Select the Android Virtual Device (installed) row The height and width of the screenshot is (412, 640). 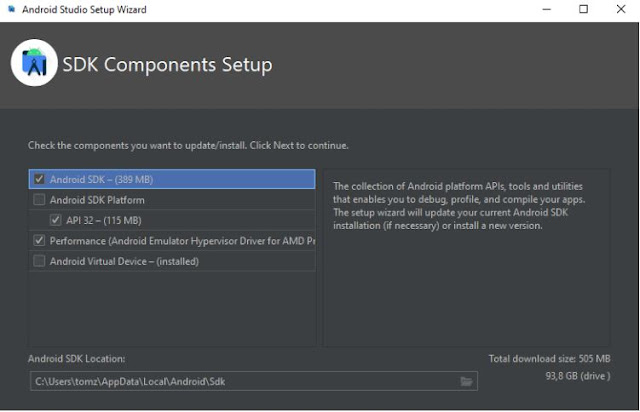(124, 261)
